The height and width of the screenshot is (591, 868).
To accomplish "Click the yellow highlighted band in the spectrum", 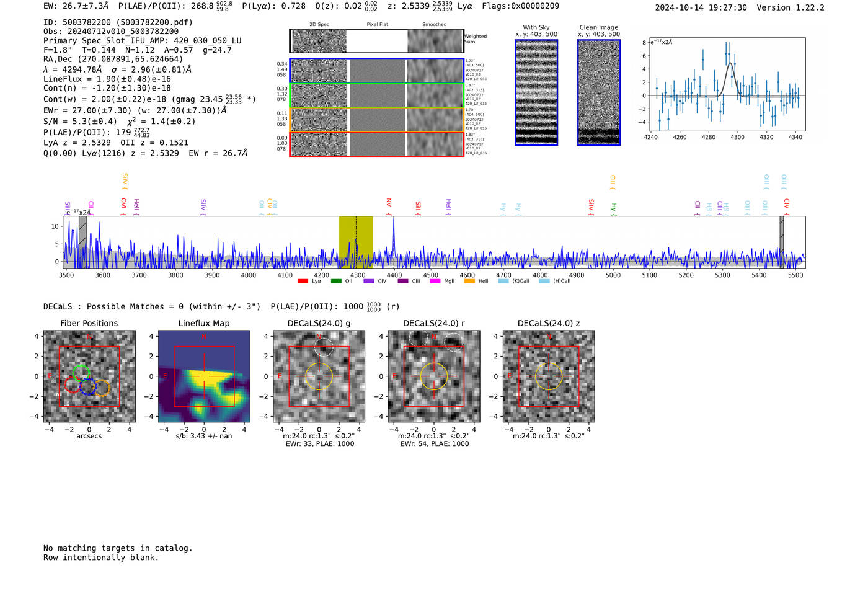I will (356, 242).
